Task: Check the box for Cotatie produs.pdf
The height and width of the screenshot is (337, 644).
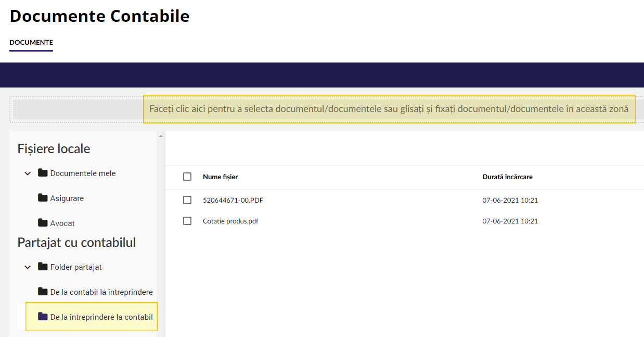Action: coord(187,221)
